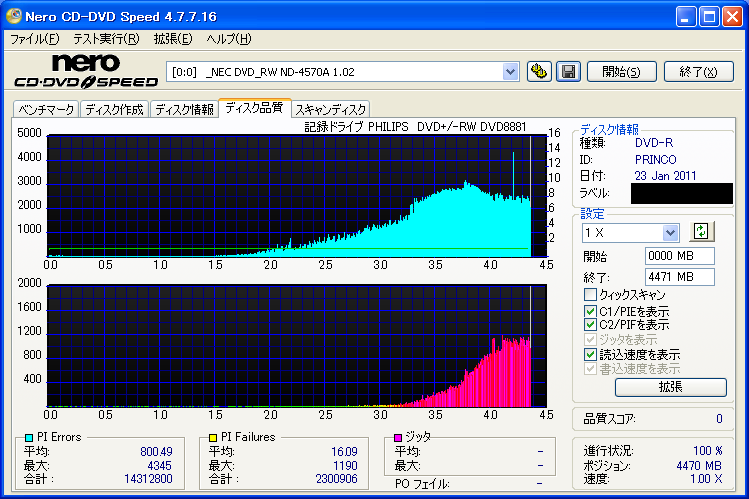Open the ファイル(F) menu
This screenshot has width=749, height=499.
pyautogui.click(x=35, y=39)
